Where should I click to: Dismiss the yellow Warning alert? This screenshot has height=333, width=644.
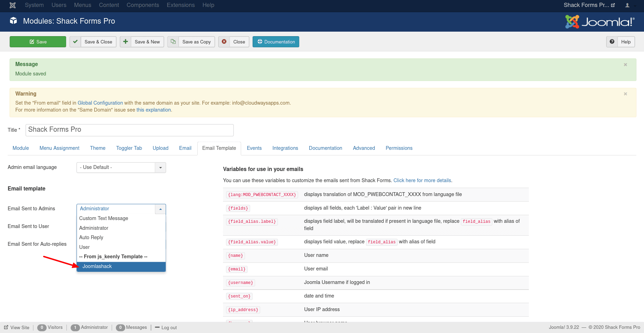pyautogui.click(x=625, y=94)
